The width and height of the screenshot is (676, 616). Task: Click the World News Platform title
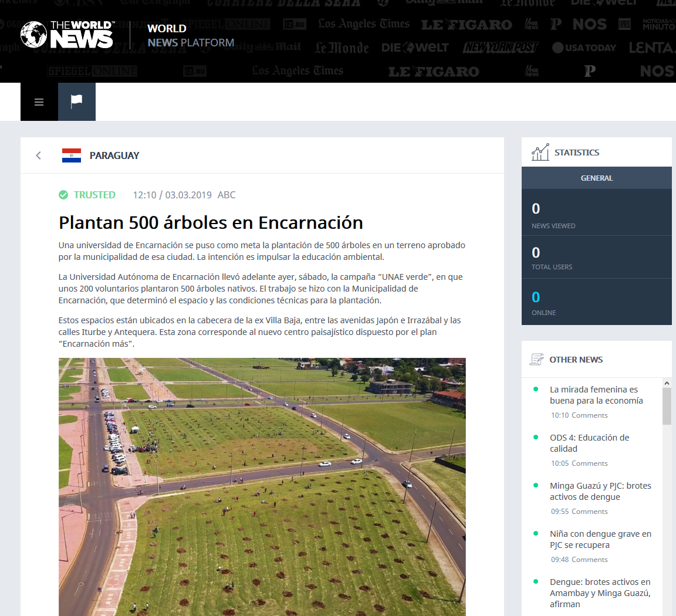pos(191,35)
